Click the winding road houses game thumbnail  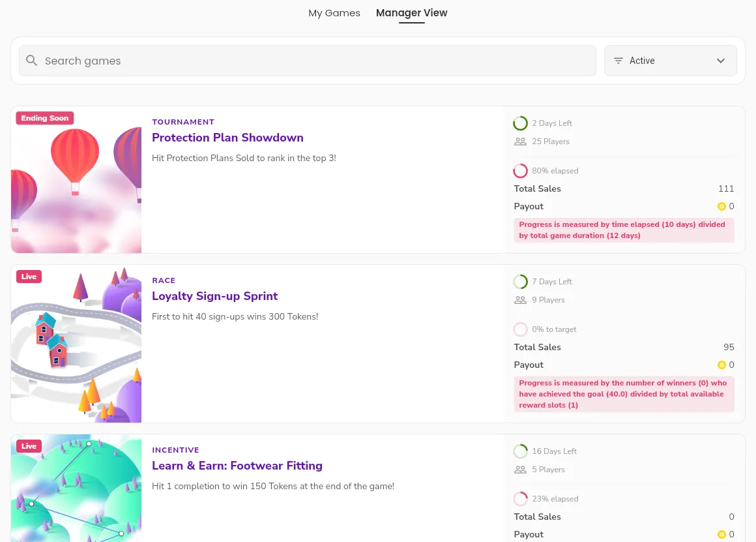[x=76, y=344]
